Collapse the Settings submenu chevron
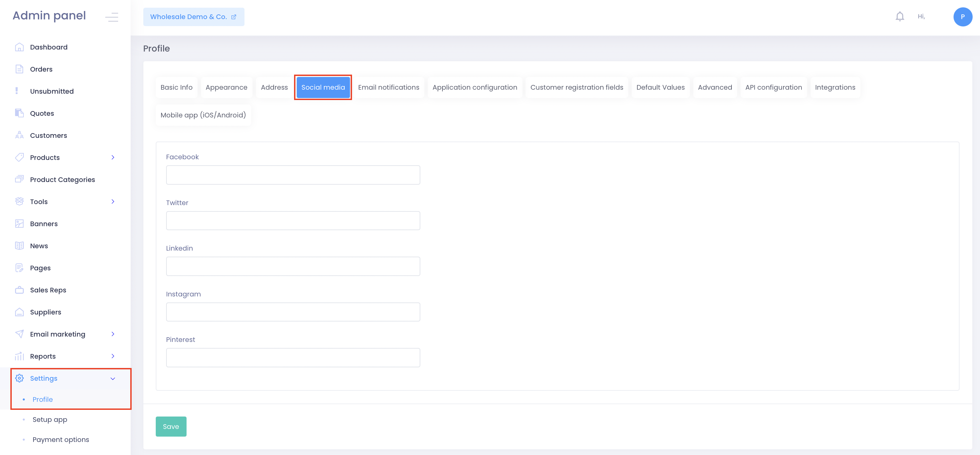The width and height of the screenshot is (980, 455). point(113,379)
